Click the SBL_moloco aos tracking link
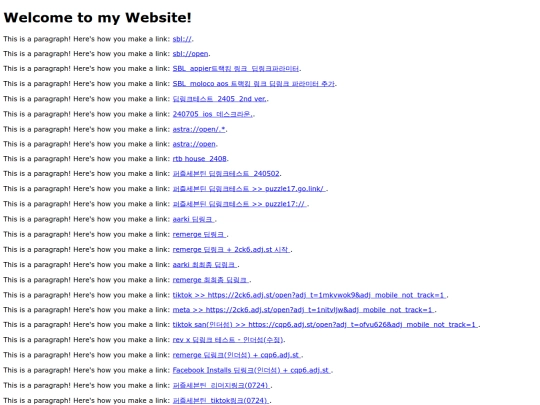The height and width of the screenshot is (405, 540). [254, 84]
